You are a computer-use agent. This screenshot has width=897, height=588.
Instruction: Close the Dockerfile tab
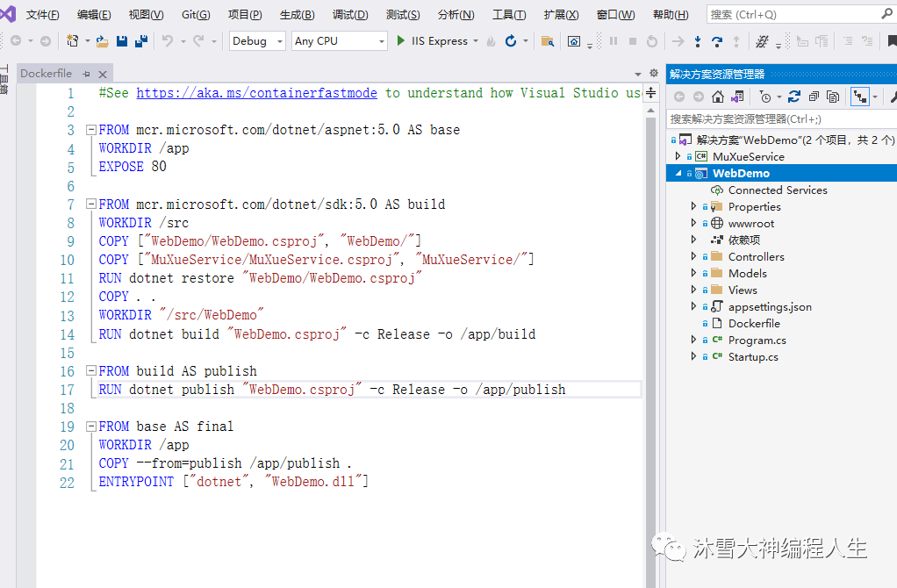(103, 75)
